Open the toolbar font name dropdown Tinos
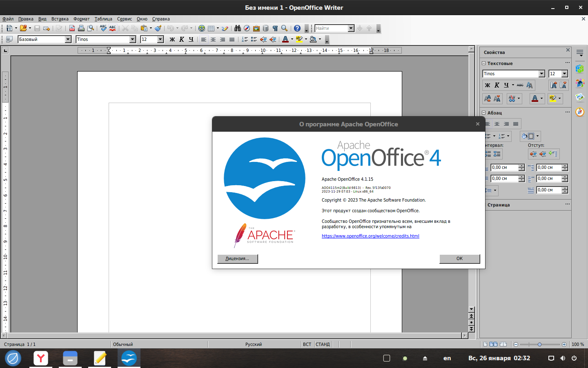588x368 pixels. point(133,39)
